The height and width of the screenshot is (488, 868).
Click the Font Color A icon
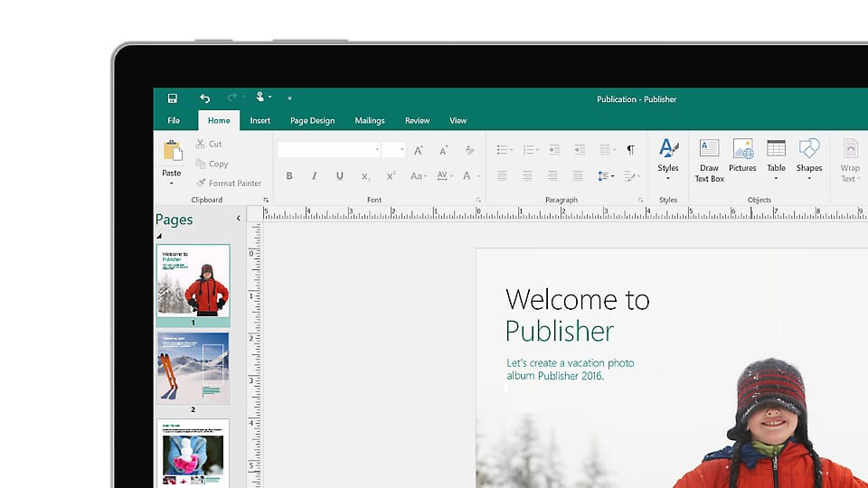pos(467,176)
